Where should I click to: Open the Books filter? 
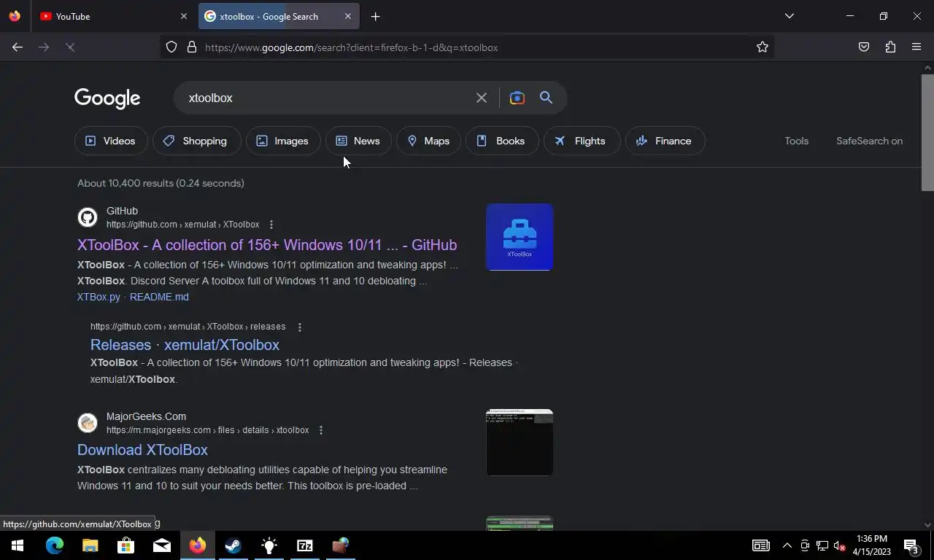[502, 141]
